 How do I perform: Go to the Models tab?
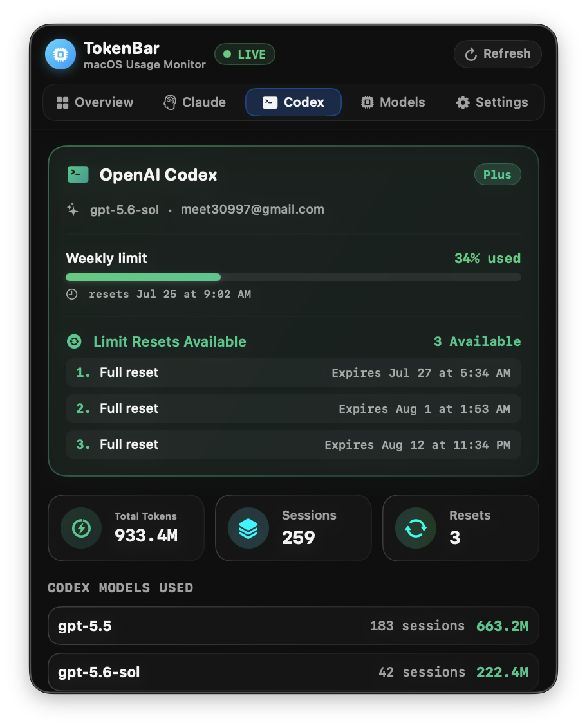point(393,103)
